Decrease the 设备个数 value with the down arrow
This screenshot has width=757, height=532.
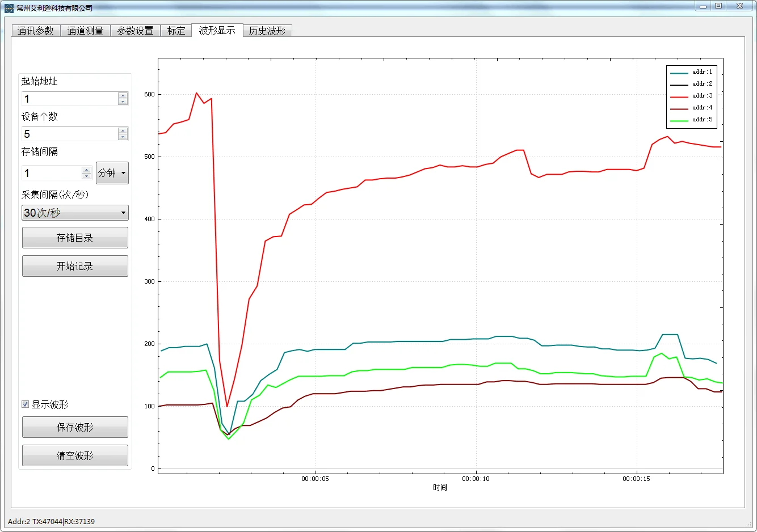point(123,137)
